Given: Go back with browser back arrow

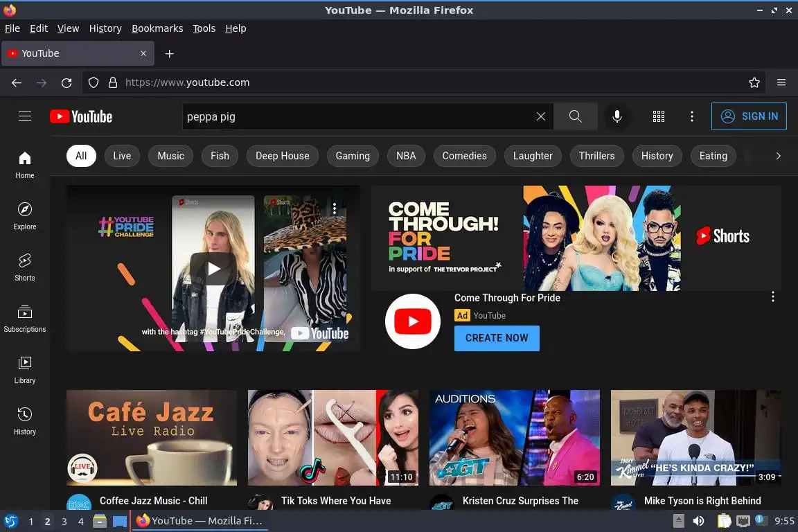Looking at the screenshot, I should (x=17, y=82).
